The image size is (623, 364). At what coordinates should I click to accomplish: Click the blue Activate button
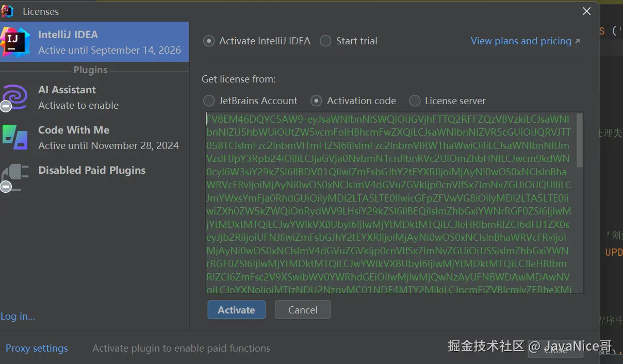coord(236,310)
